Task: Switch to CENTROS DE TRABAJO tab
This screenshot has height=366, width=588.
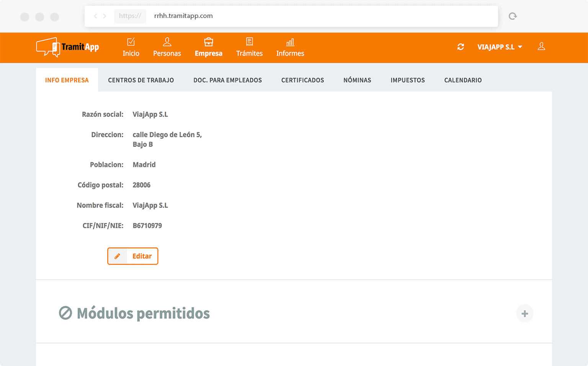Action: (x=141, y=80)
